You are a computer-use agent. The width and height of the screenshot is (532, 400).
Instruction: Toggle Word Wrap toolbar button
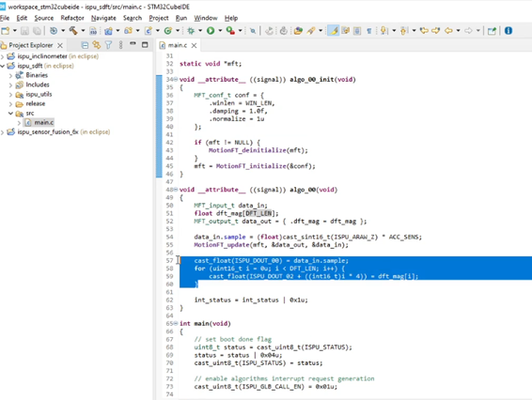[345, 31]
